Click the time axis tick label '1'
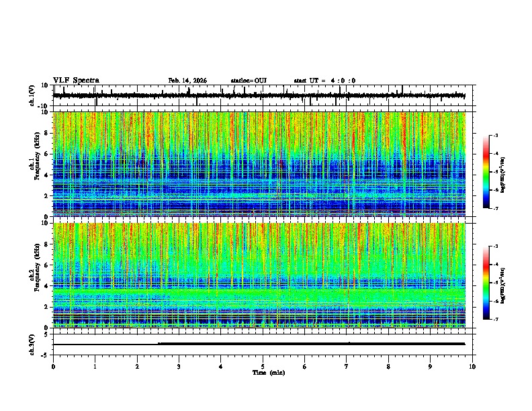 pos(95,367)
